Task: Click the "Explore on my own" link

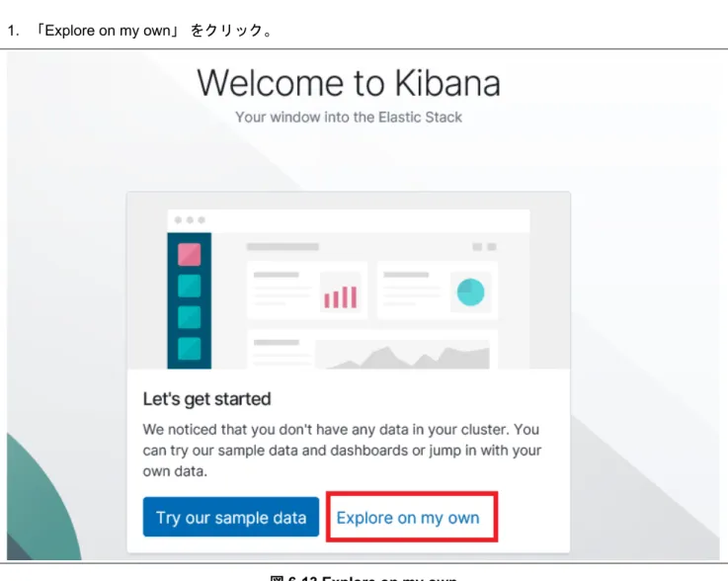Action: pyautogui.click(x=408, y=518)
